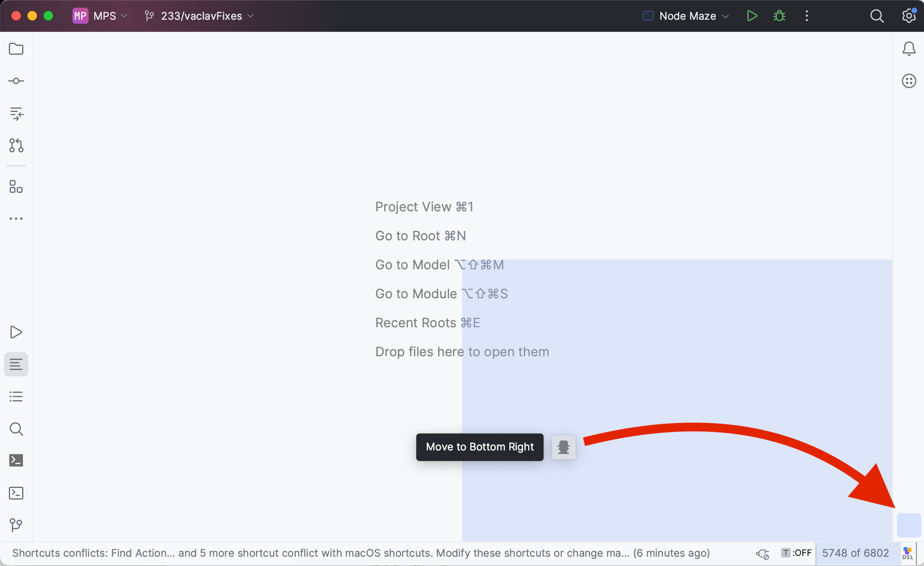The image size is (924, 566).
Task: Click the Run configuration Node Maze dropdown
Action: (686, 15)
